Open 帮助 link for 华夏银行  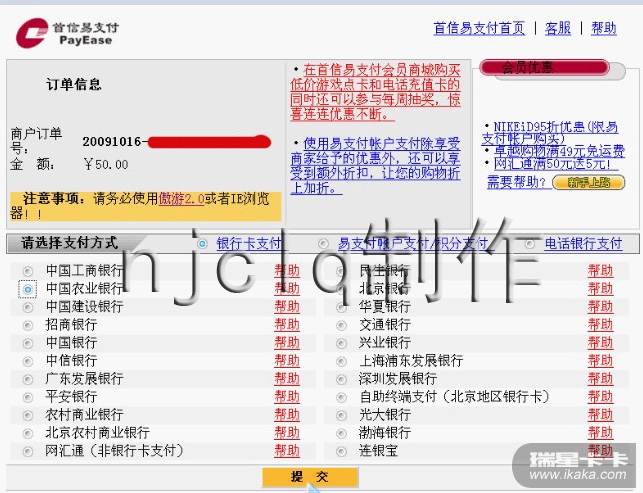point(600,307)
